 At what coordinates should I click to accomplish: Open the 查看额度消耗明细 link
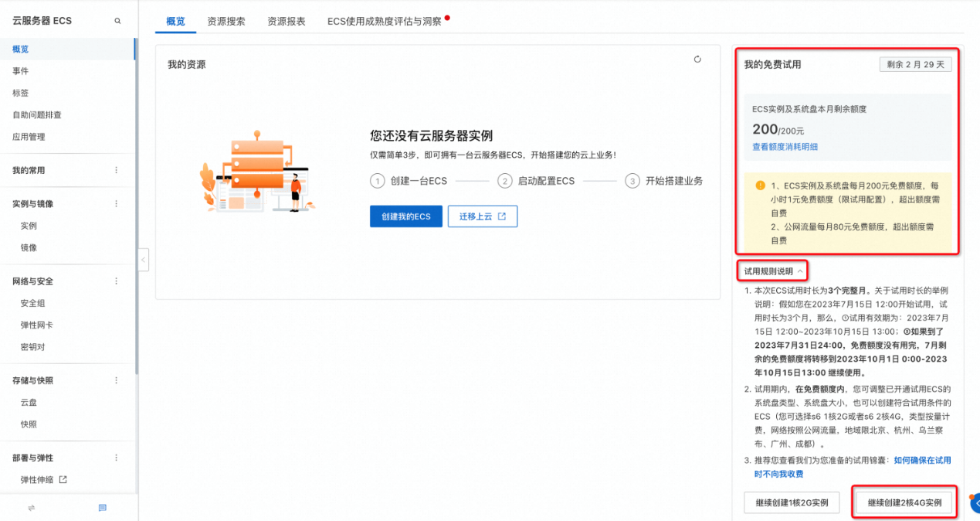coord(785,147)
